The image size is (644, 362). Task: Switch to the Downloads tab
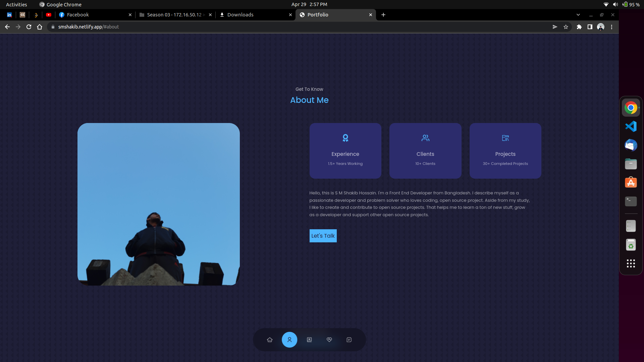(x=240, y=15)
